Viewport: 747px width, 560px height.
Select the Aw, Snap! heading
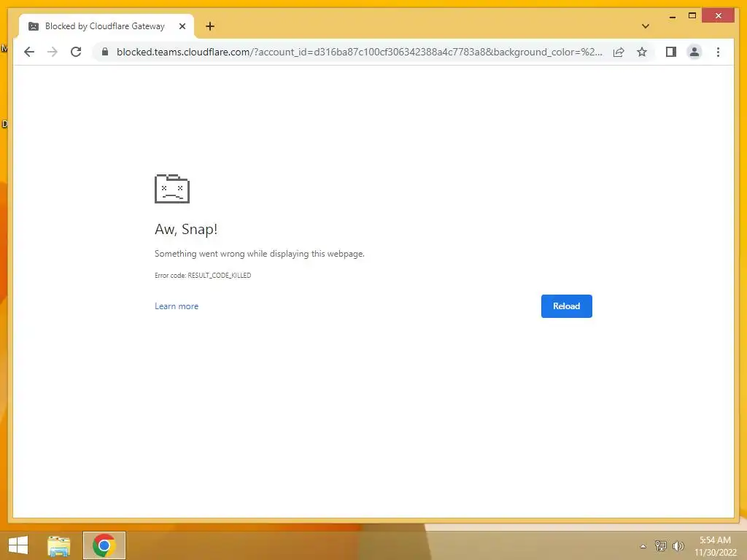[x=186, y=230]
